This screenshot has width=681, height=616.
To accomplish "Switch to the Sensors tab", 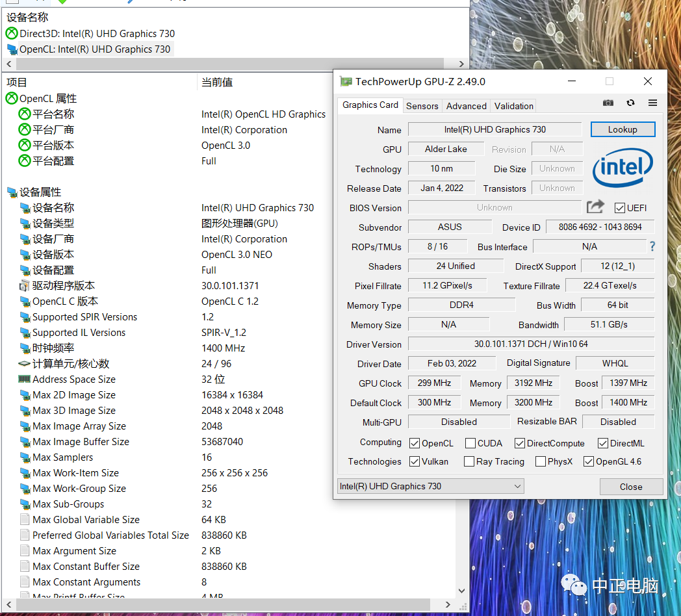I will click(x=422, y=106).
